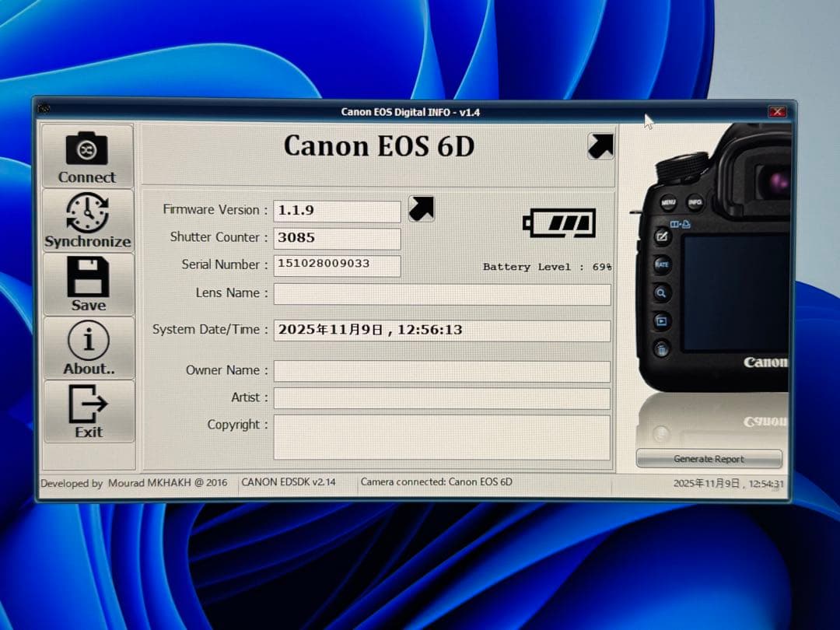Screen dimensions: 840x630
Task: Click inside the Copyright text box
Action: click(x=441, y=436)
